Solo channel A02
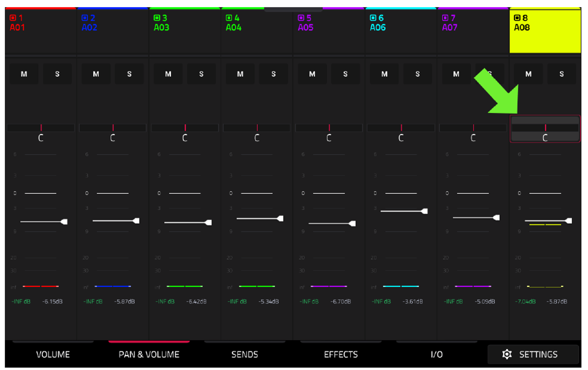 click(x=129, y=74)
